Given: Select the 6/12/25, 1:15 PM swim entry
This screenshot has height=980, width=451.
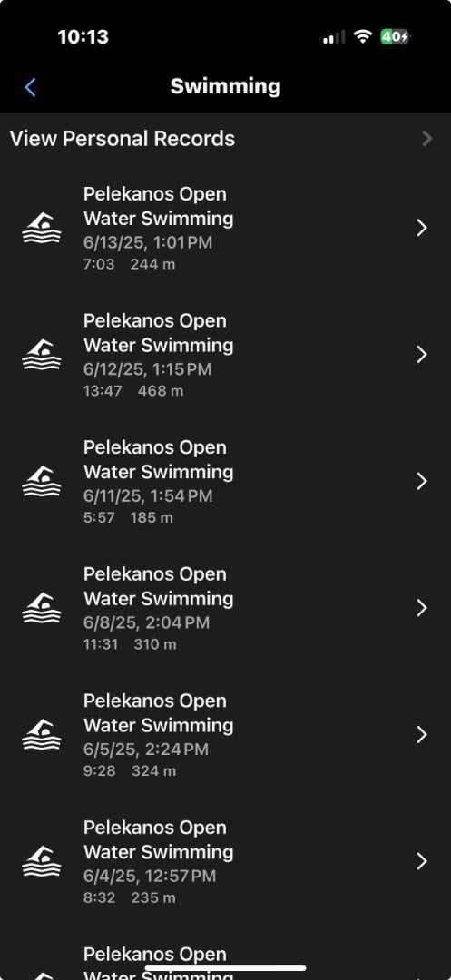Looking at the screenshot, I should pyautogui.click(x=225, y=355).
